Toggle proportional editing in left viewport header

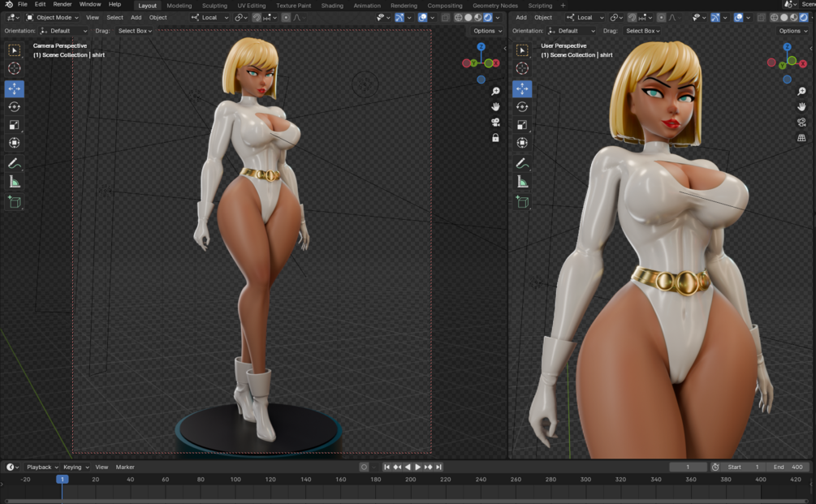click(x=286, y=18)
